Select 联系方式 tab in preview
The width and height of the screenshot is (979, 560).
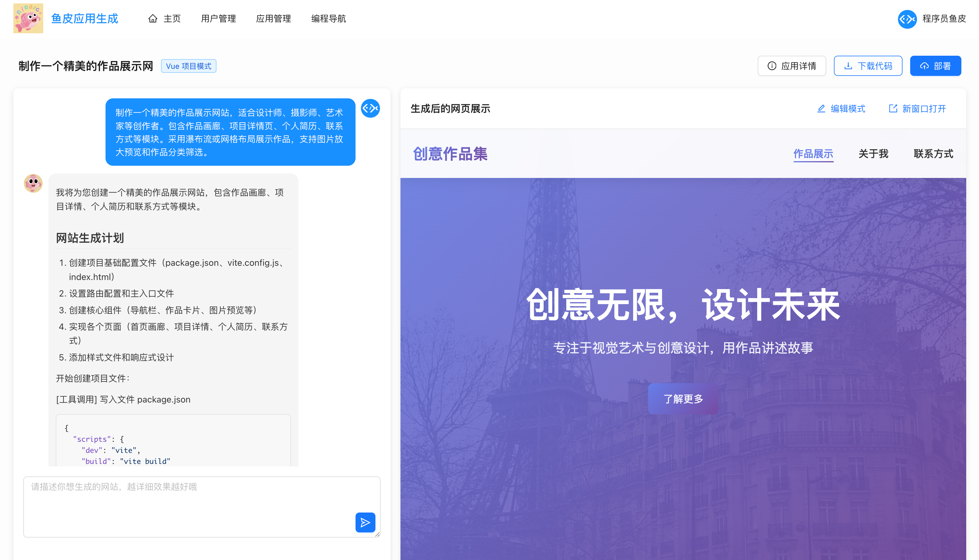coord(933,154)
